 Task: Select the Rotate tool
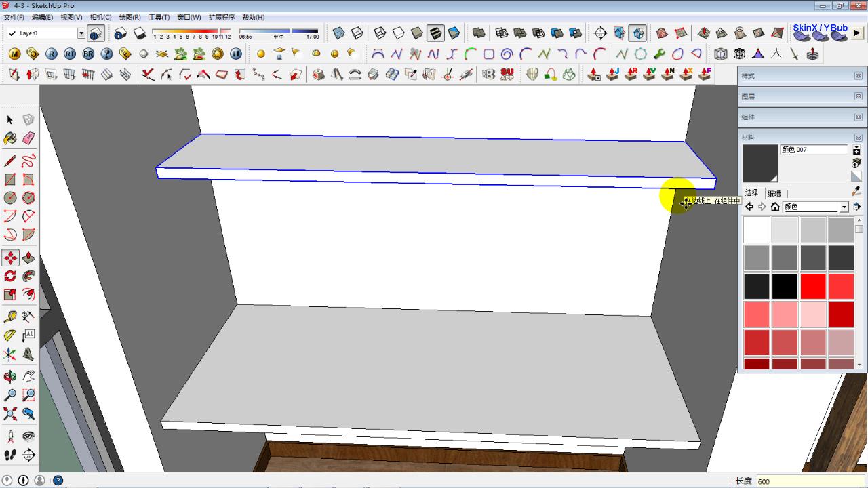(x=9, y=276)
